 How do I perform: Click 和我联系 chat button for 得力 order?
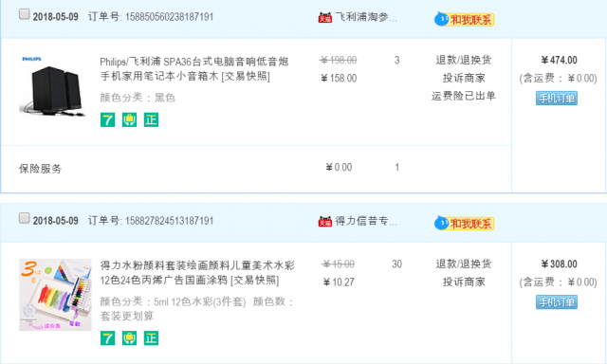click(464, 223)
